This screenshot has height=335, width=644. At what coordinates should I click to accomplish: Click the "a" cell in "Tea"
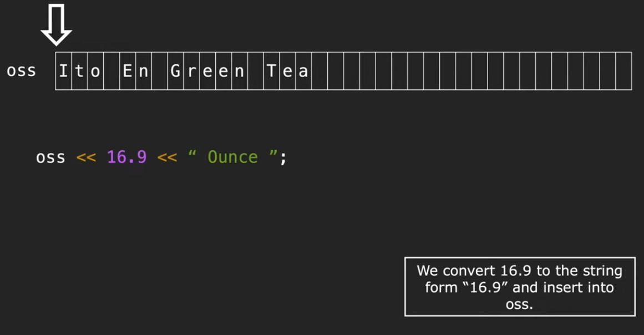click(x=303, y=71)
